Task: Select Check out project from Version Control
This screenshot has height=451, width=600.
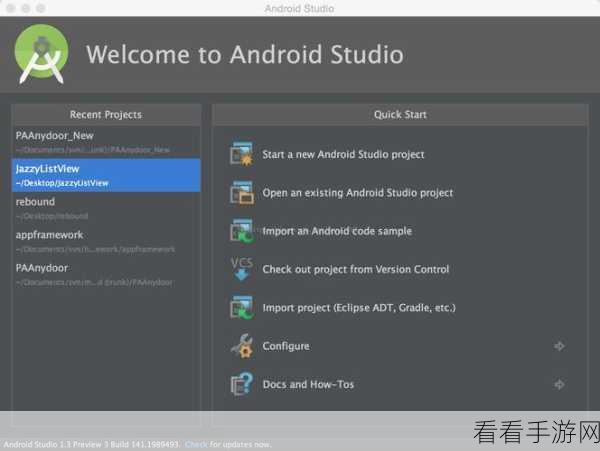Action: pos(355,269)
